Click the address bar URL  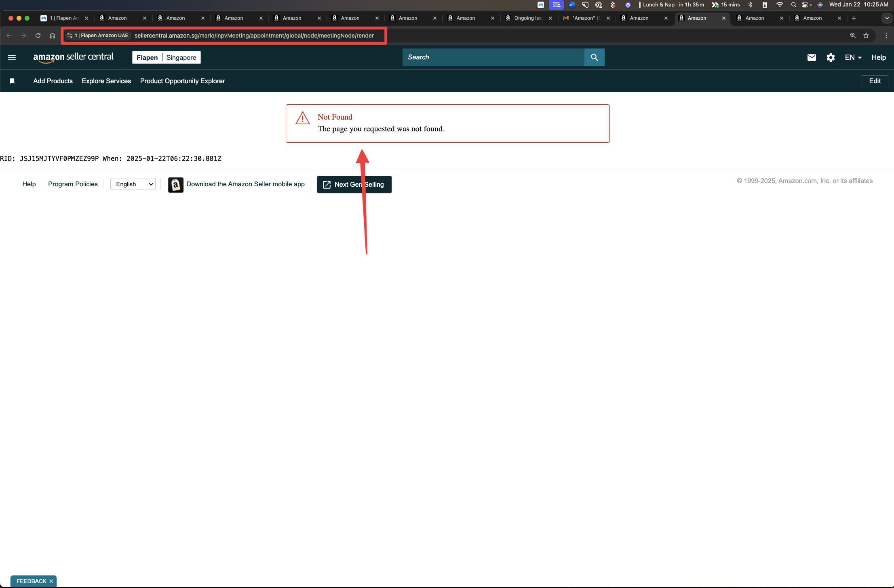(254, 36)
